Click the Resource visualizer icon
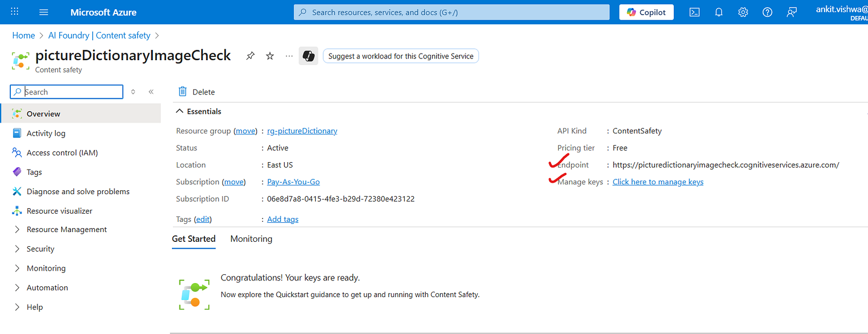Screen dimensions: 868x334 pyautogui.click(x=17, y=211)
